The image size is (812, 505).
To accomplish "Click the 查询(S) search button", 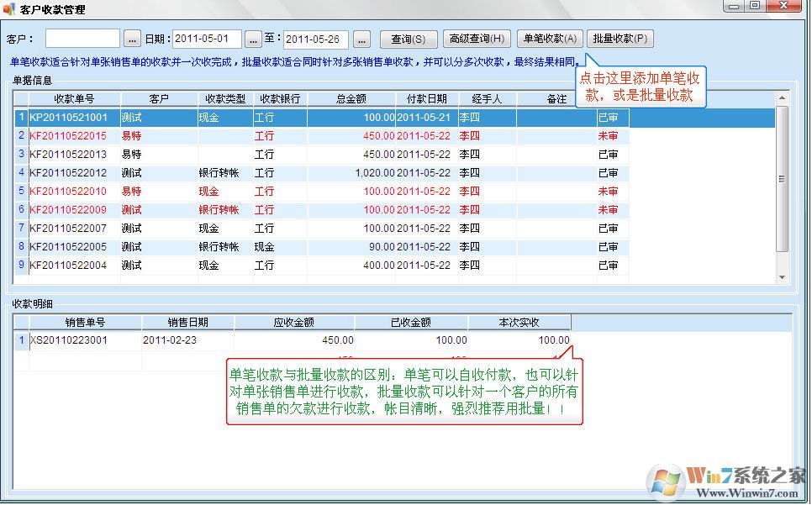I will (x=407, y=38).
